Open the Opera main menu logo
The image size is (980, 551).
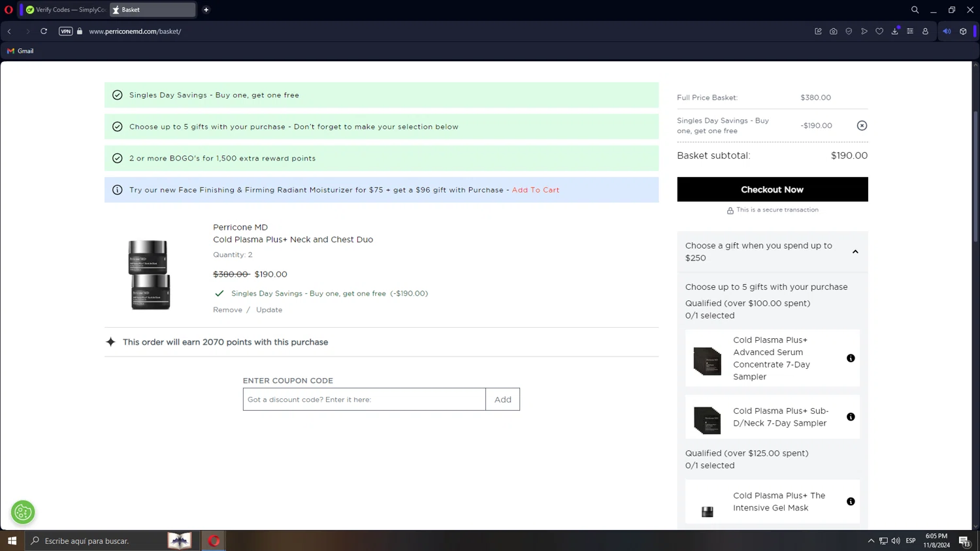[x=8, y=10]
